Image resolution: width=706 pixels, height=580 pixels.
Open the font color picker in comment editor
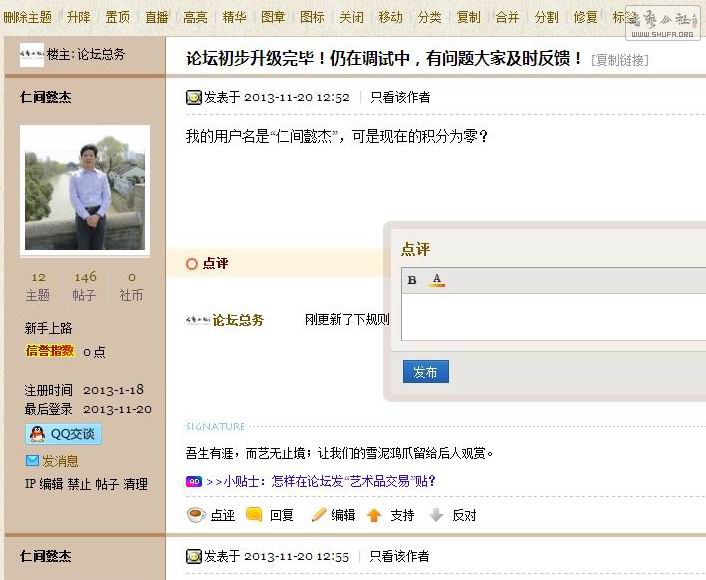click(437, 280)
